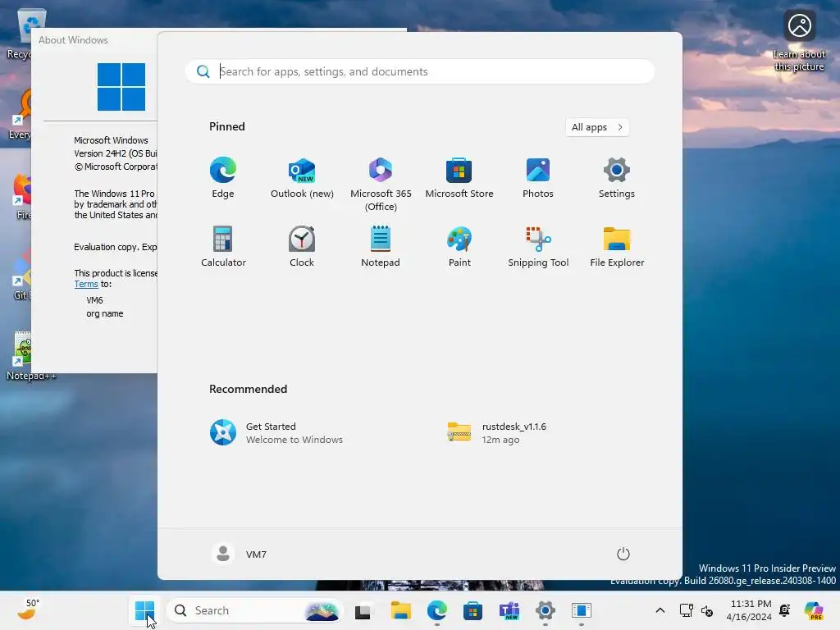Viewport: 840px width, 630px height.
Task: Open Edge from the taskbar
Action: [x=437, y=610]
